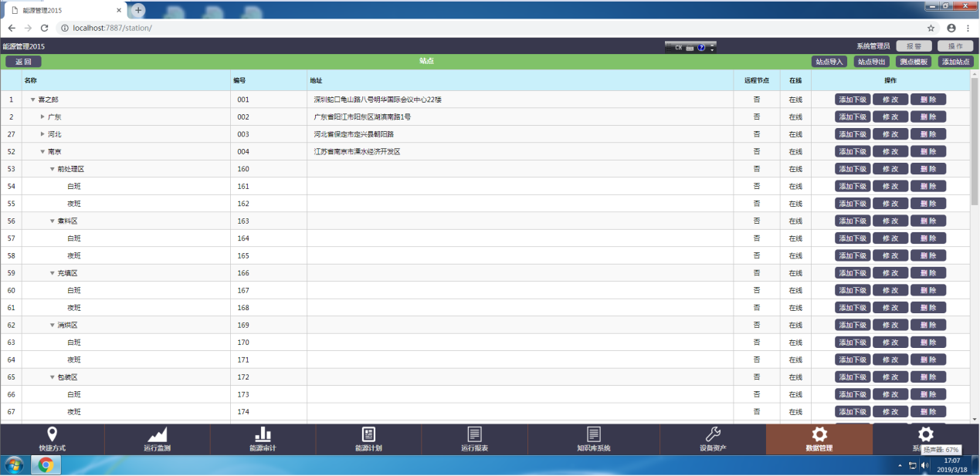Open the 能源管理2015 browser tab
Viewport: 980px width, 476px height.
(62, 10)
